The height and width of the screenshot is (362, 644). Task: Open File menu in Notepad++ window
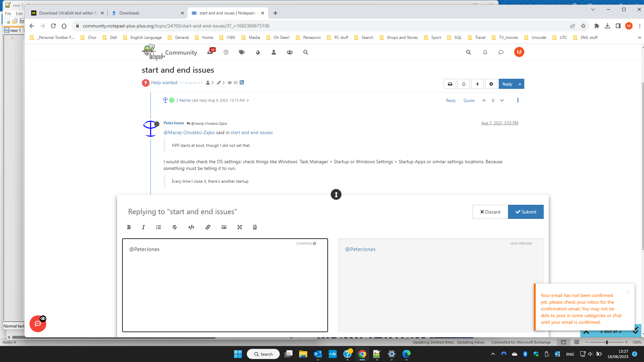click(x=8, y=14)
